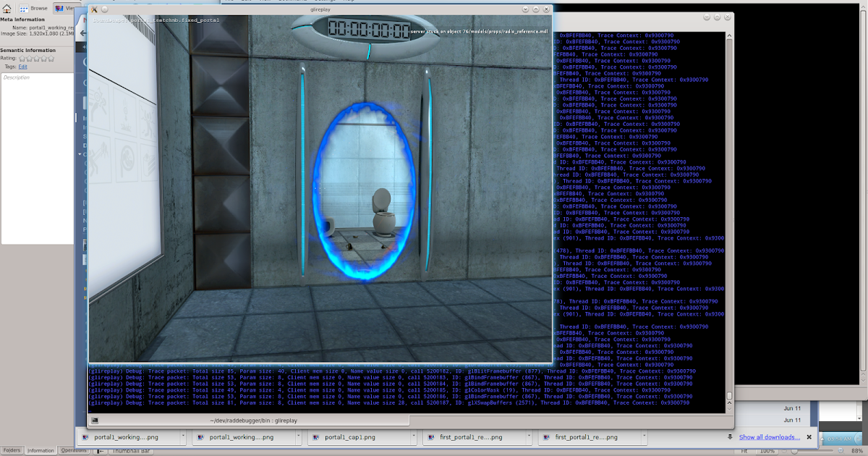Expand the dropdown arrow on first_portal1_re....png download

tap(529, 436)
